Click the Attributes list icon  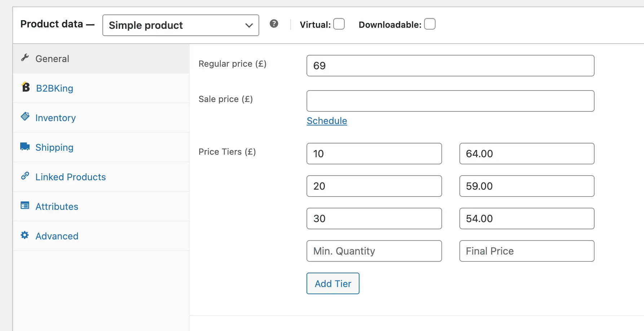tap(25, 206)
